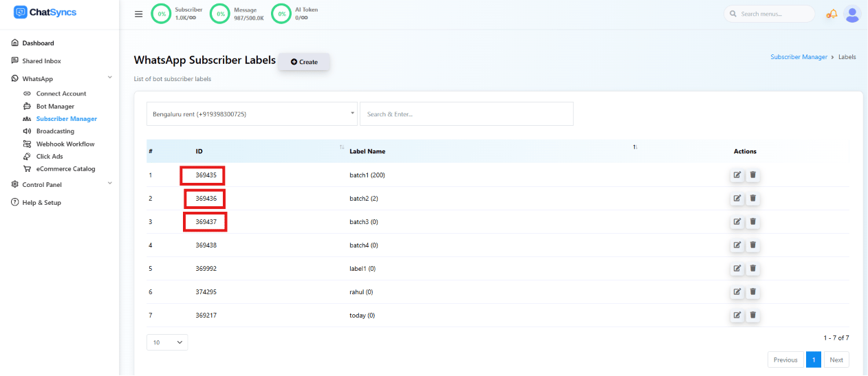Create a new subscriber label
The height and width of the screenshot is (376, 868).
pos(304,62)
